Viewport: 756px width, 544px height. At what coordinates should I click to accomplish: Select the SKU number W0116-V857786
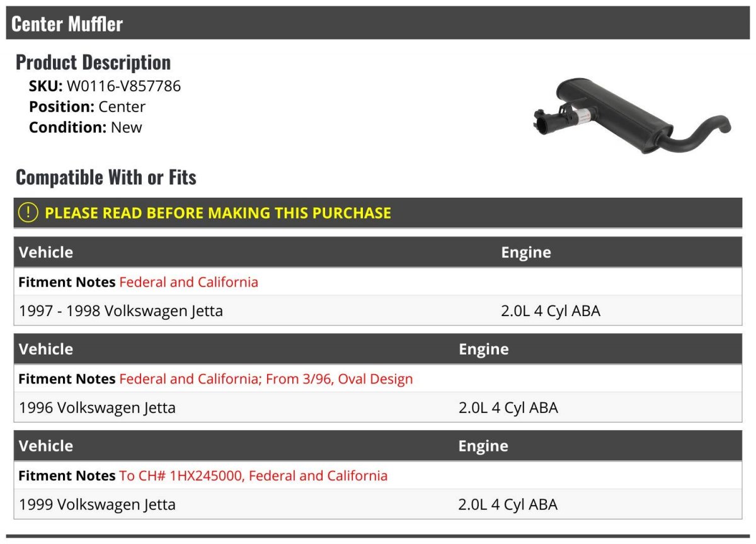tap(123, 86)
